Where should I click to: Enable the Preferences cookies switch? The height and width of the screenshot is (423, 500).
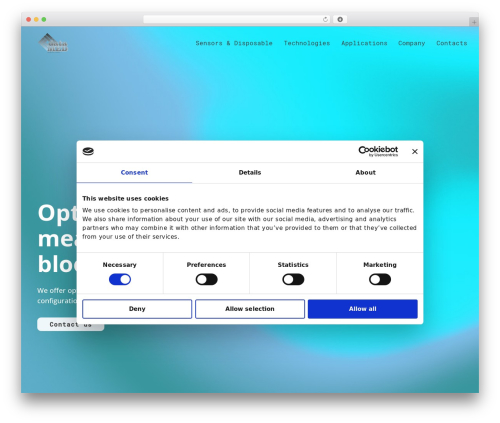pos(207,279)
